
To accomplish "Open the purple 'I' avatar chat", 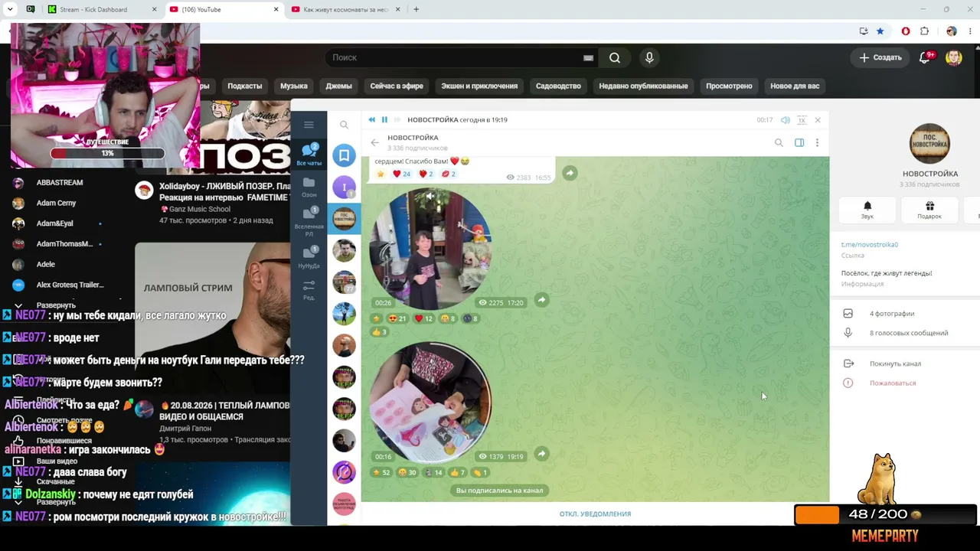I will point(344,187).
